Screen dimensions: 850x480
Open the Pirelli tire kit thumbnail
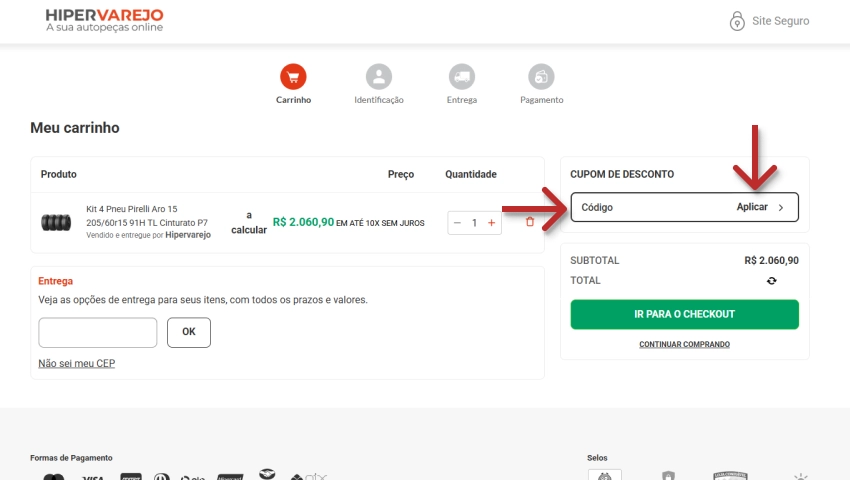click(x=56, y=222)
